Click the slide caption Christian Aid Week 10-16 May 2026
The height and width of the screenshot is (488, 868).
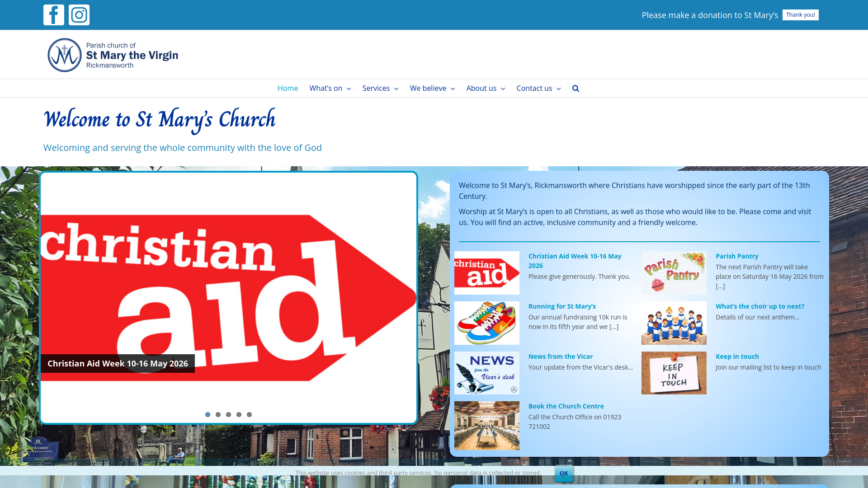point(118,363)
